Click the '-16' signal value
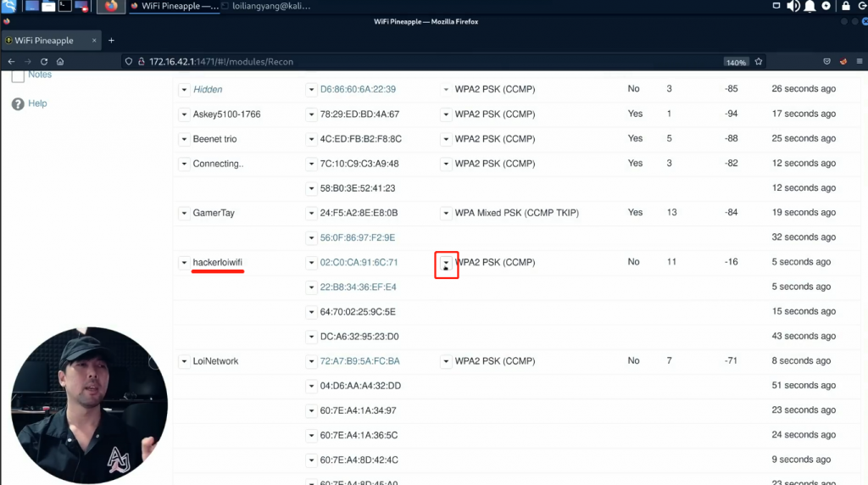The height and width of the screenshot is (485, 868). tap(732, 262)
